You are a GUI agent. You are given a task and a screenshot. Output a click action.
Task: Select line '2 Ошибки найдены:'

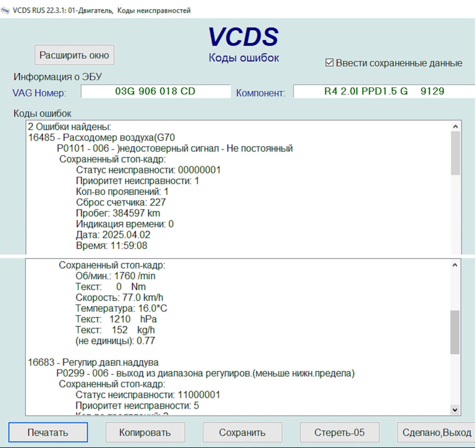[x=69, y=127]
